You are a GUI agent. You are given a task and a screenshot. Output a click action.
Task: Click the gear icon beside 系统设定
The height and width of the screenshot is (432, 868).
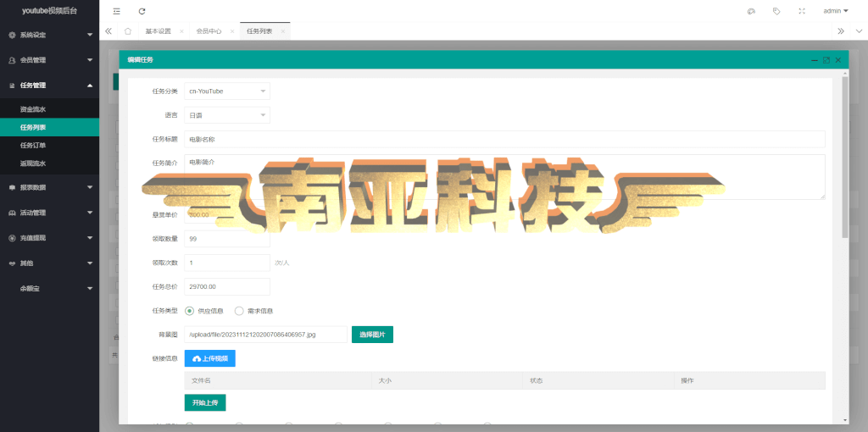click(12, 35)
